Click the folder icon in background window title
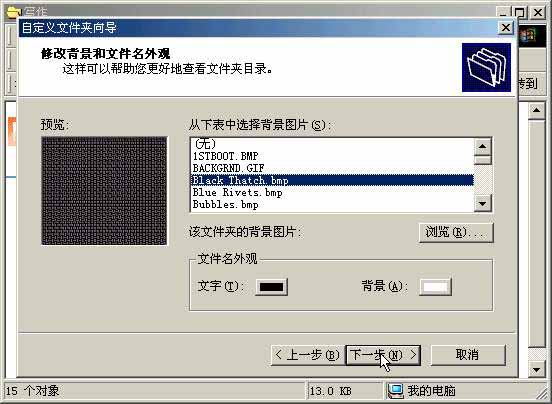The image size is (552, 404). click(13, 11)
